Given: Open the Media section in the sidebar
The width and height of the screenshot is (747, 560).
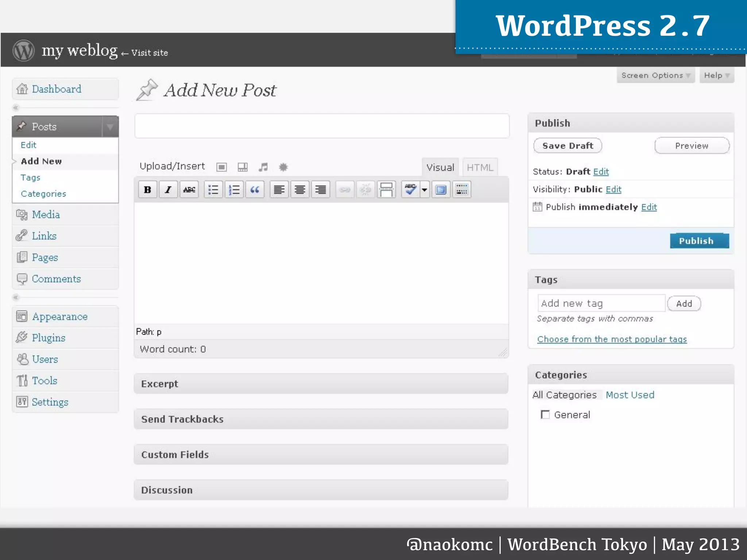Looking at the screenshot, I should coord(65,214).
